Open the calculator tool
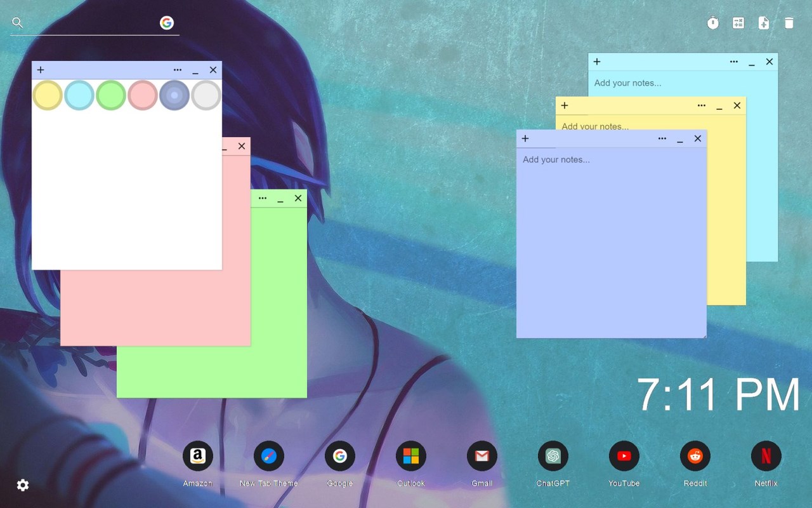The height and width of the screenshot is (508, 812). (x=738, y=23)
